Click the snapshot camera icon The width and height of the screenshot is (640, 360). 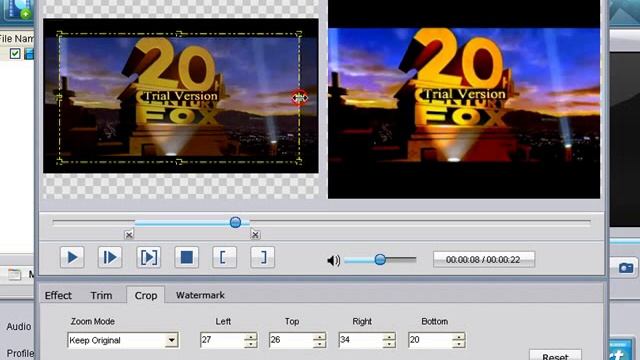[x=626, y=268]
